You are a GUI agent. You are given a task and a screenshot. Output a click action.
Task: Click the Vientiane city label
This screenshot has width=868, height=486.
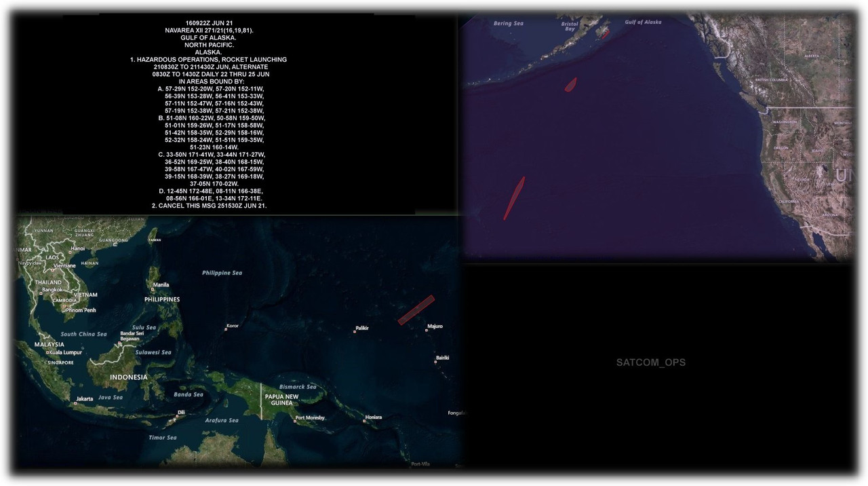coord(64,266)
